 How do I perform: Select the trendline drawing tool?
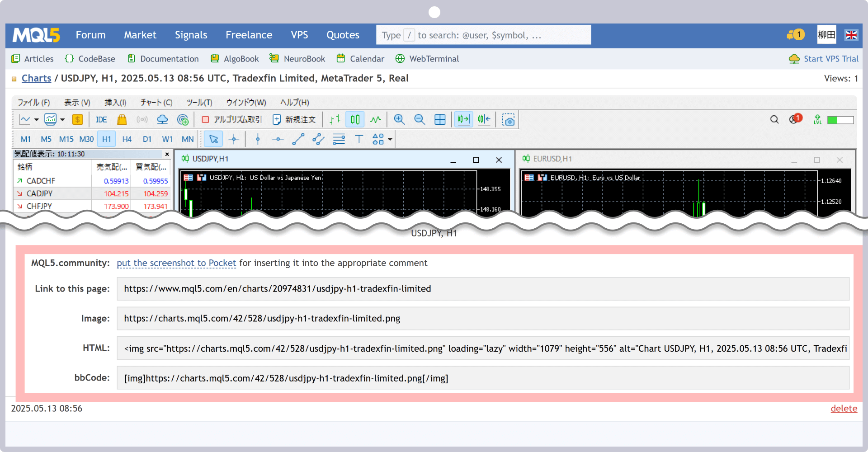pyautogui.click(x=298, y=139)
